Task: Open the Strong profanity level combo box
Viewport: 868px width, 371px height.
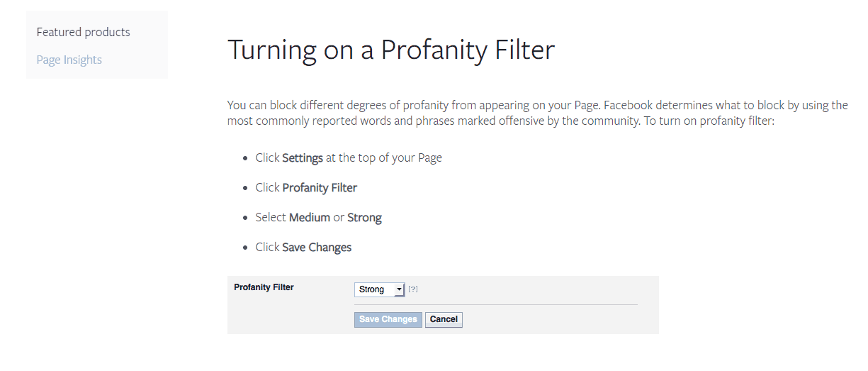Action: 379,289
